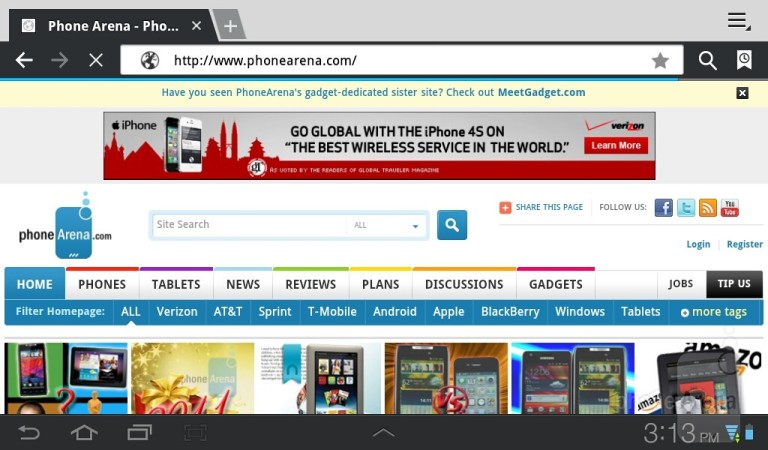Open the REVIEWS navigation tab

tap(311, 284)
